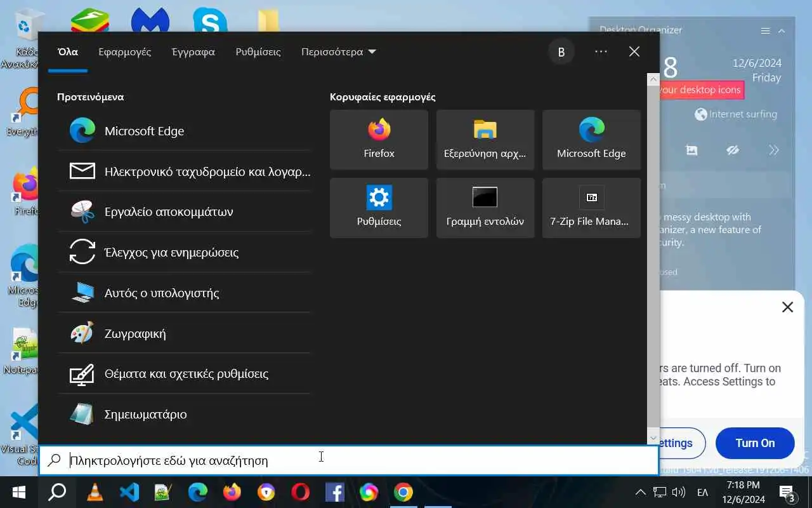Open the Γραμμή εντολών tile
The image size is (812, 508).
point(485,208)
